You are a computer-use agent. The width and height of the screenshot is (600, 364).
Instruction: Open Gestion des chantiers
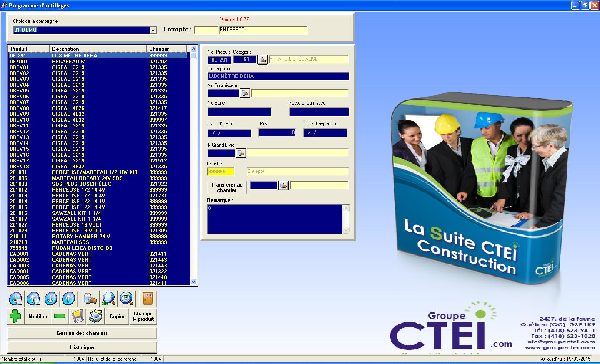tap(82, 333)
